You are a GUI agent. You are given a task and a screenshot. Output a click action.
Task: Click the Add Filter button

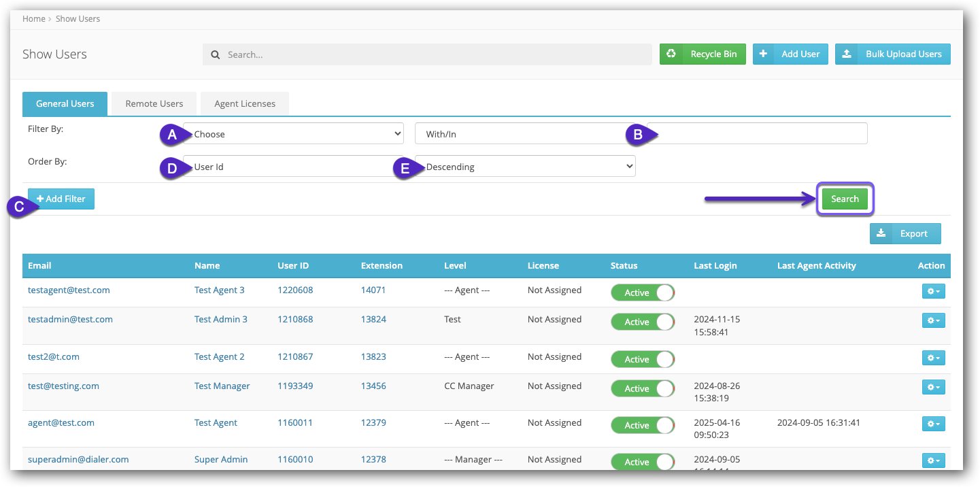pyautogui.click(x=61, y=199)
